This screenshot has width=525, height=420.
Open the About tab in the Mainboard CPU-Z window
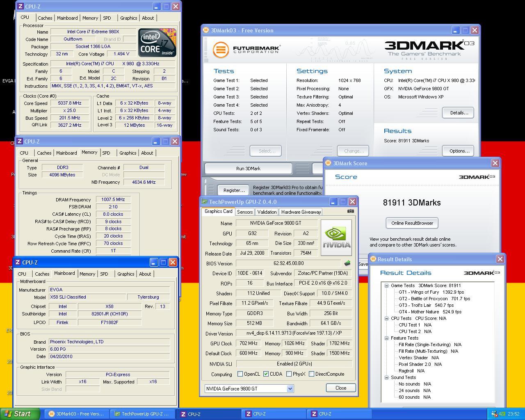[x=145, y=274]
